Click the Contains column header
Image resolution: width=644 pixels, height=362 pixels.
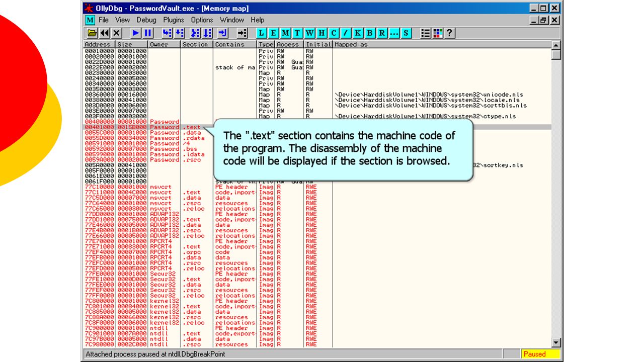pos(235,44)
